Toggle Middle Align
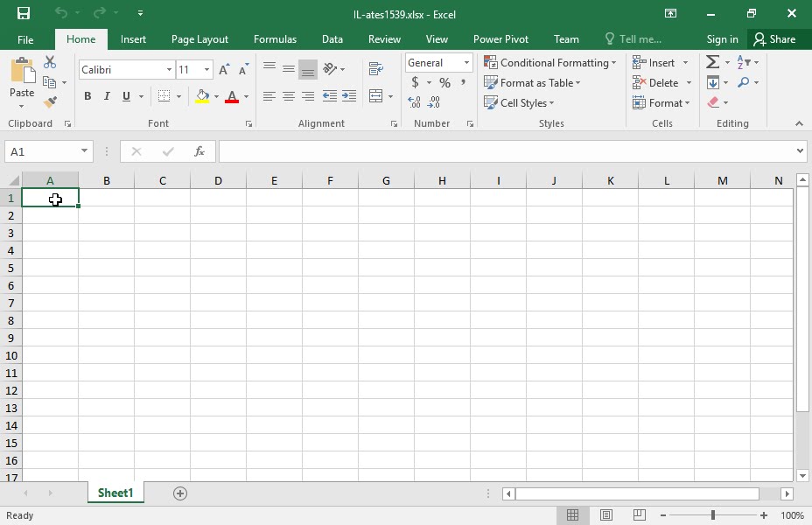Image resolution: width=812 pixels, height=525 pixels. [289, 68]
